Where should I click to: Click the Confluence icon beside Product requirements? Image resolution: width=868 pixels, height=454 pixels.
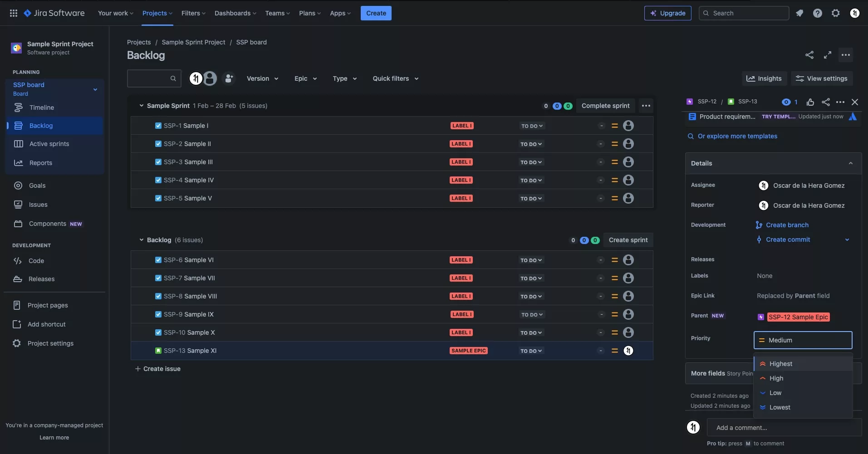(853, 117)
